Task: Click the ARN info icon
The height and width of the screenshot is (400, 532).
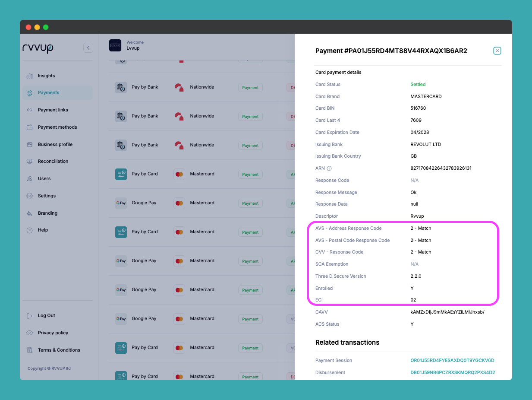Action: coord(329,168)
